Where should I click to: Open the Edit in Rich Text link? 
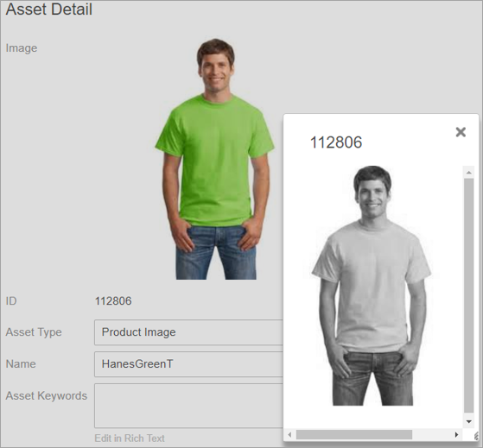coord(130,439)
